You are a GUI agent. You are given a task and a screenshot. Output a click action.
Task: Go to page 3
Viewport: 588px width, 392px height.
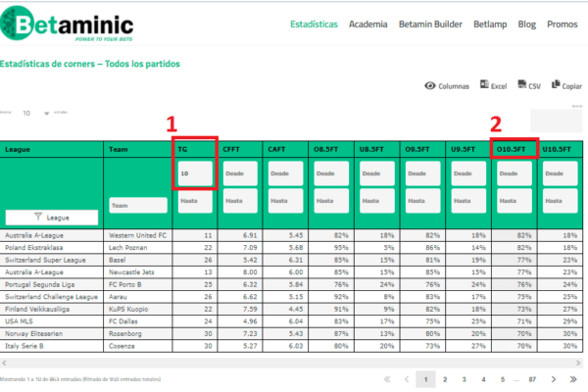(x=464, y=379)
